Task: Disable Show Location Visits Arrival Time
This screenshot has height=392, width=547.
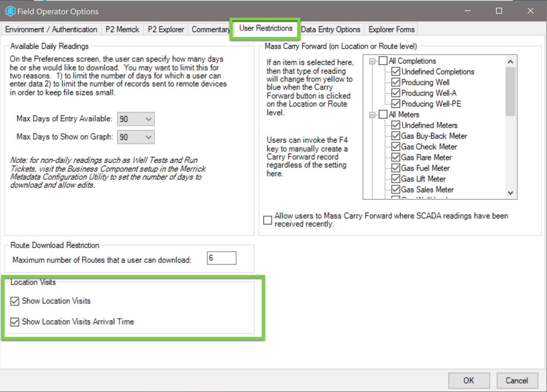Action: click(15, 322)
